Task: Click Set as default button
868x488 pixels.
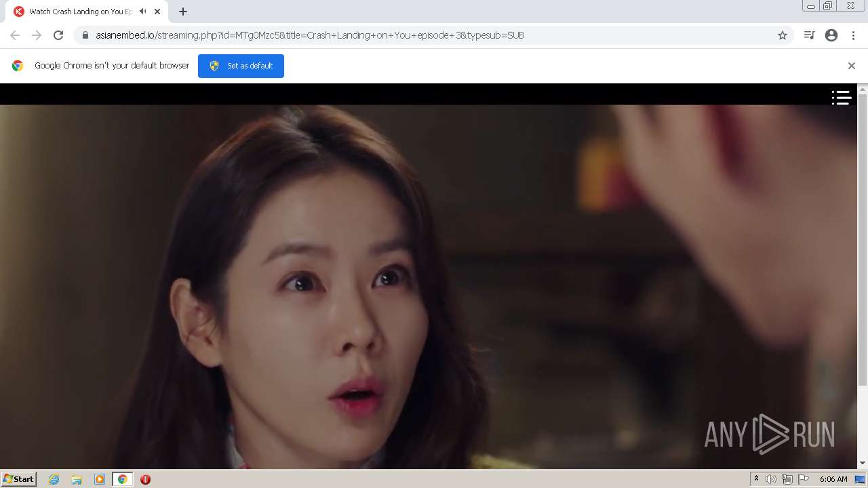Action: 241,66
